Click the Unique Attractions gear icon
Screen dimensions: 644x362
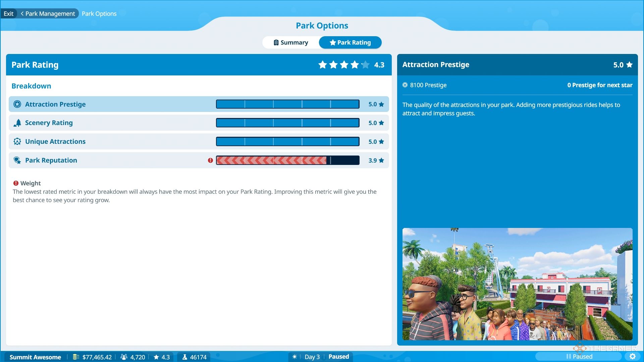tap(17, 141)
